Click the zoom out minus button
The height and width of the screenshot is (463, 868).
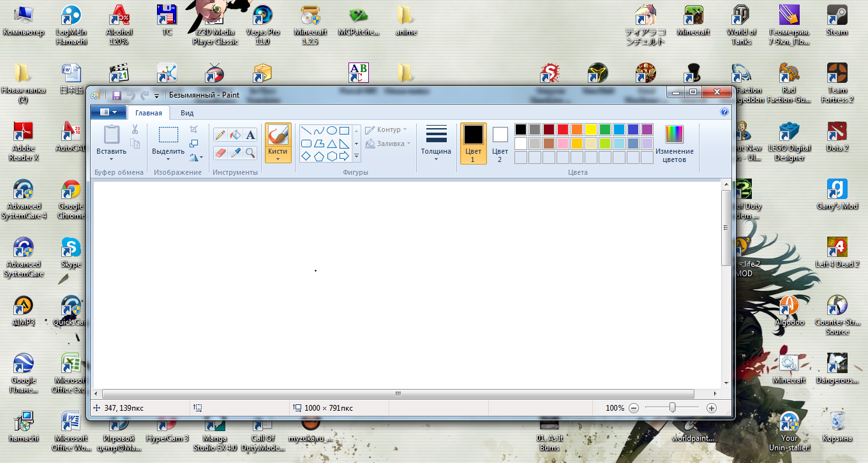click(x=633, y=408)
